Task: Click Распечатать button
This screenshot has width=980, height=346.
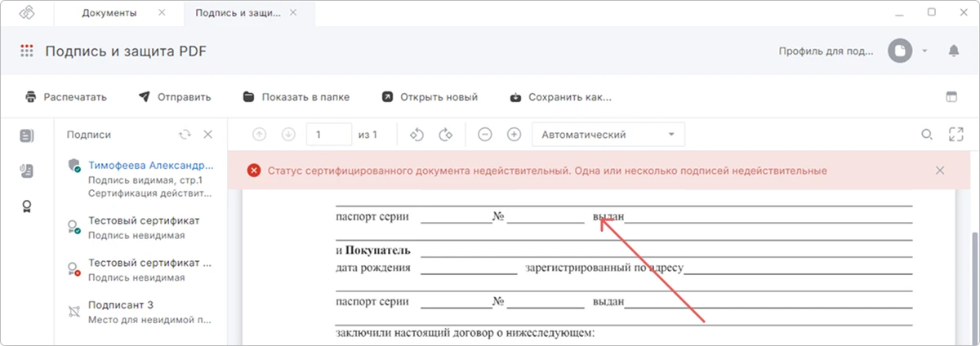Action: (x=65, y=97)
